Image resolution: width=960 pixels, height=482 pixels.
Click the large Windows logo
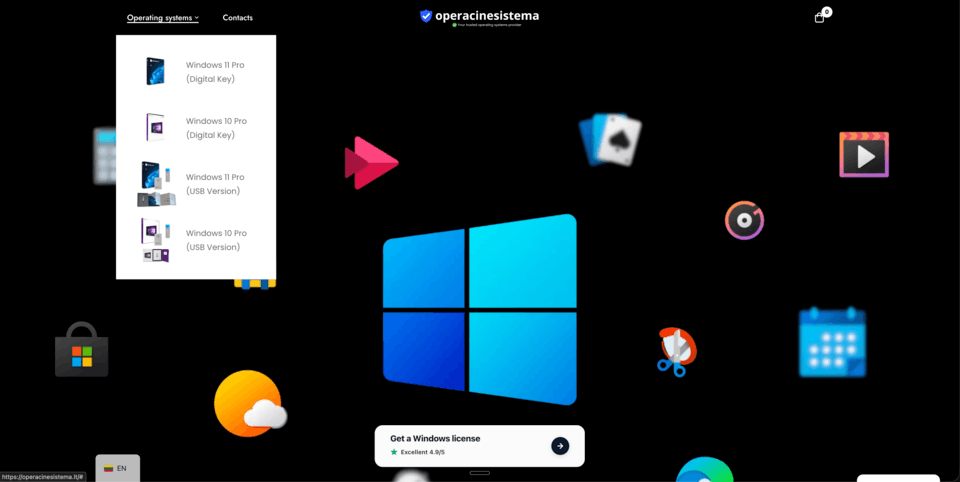pyautogui.click(x=479, y=309)
